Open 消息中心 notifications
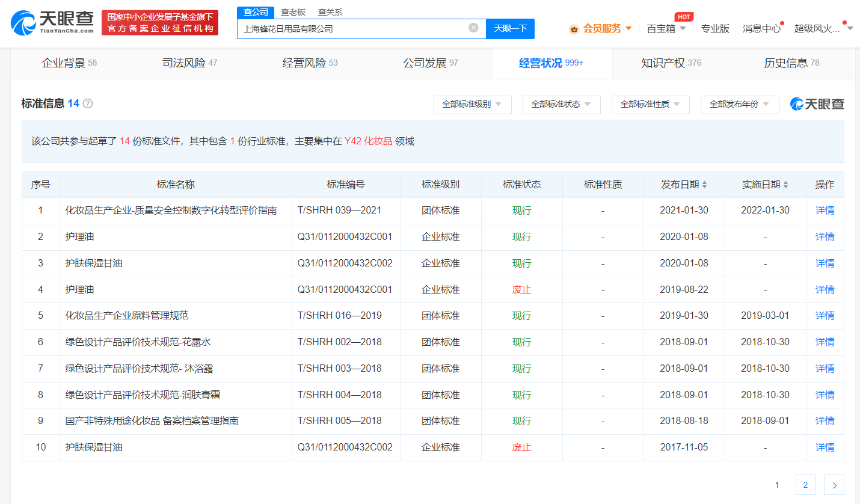860x504 pixels. click(761, 28)
